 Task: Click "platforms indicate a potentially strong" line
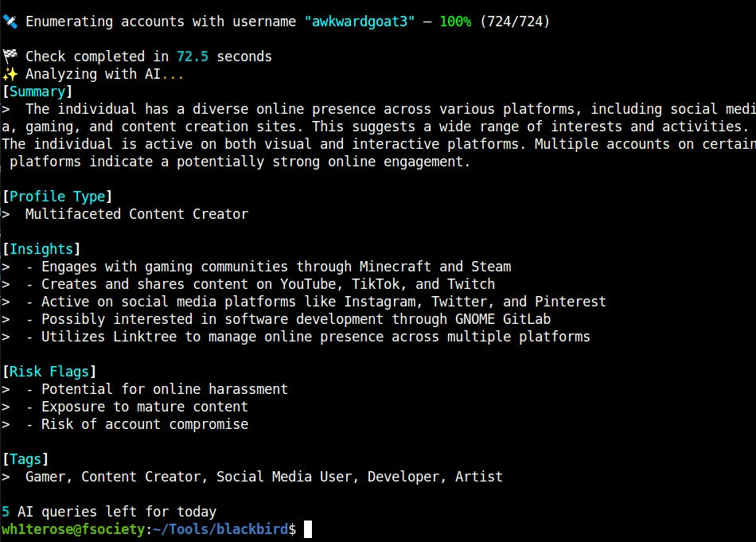240,162
